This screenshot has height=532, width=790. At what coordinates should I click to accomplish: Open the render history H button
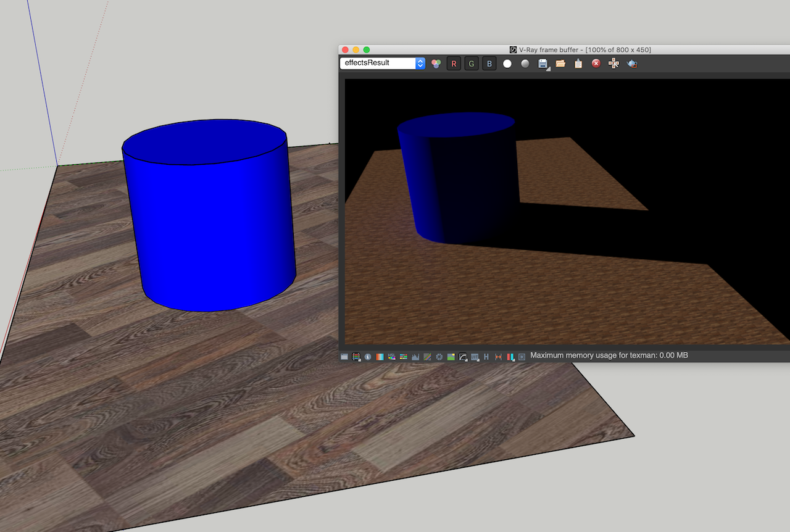[486, 357]
